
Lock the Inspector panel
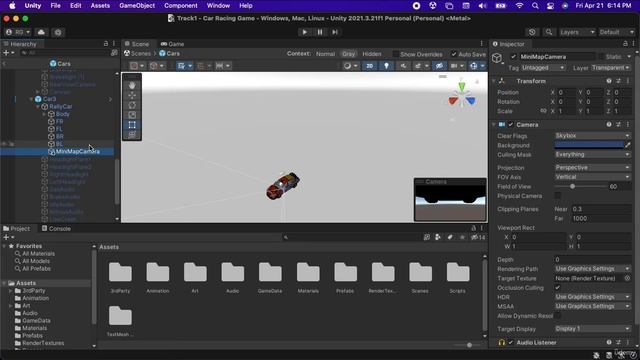[625, 44]
